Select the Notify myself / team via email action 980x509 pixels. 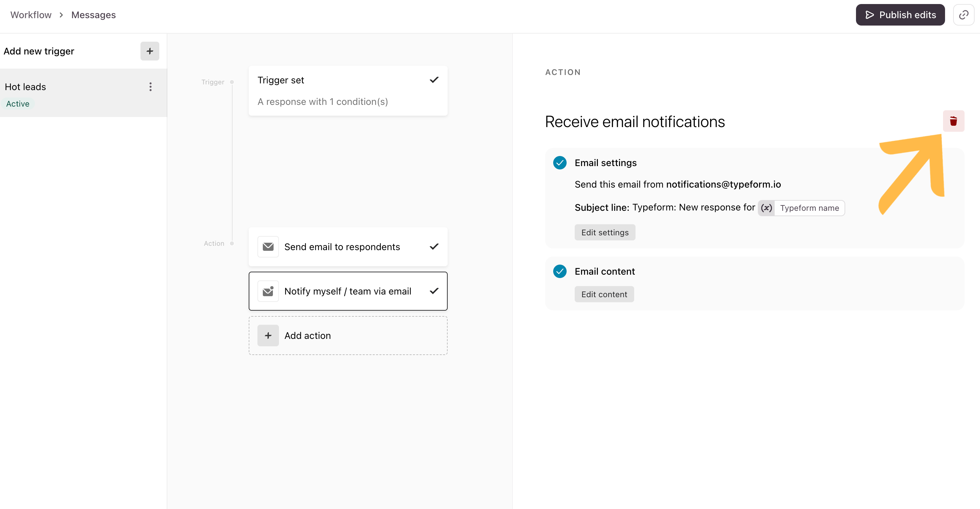(348, 291)
